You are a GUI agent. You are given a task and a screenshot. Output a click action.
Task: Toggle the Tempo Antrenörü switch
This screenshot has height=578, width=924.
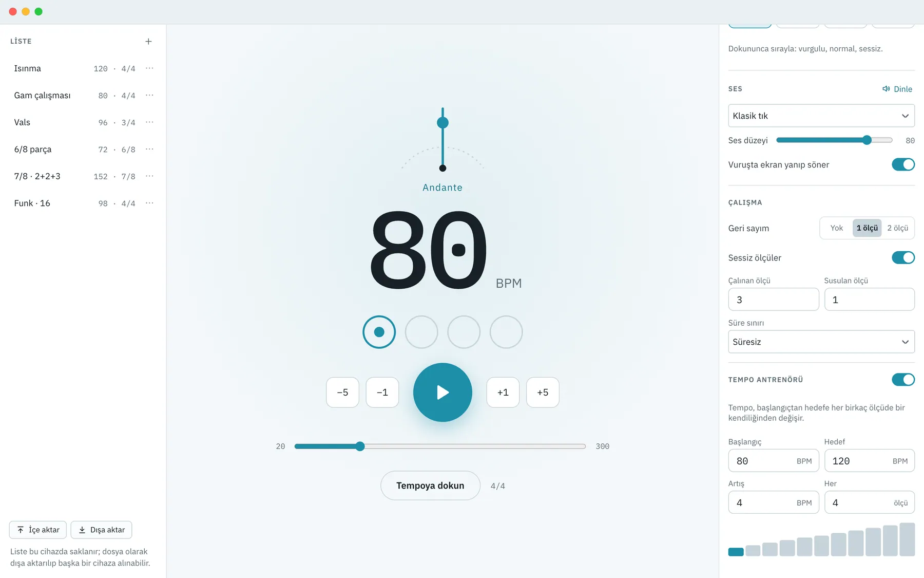click(903, 380)
